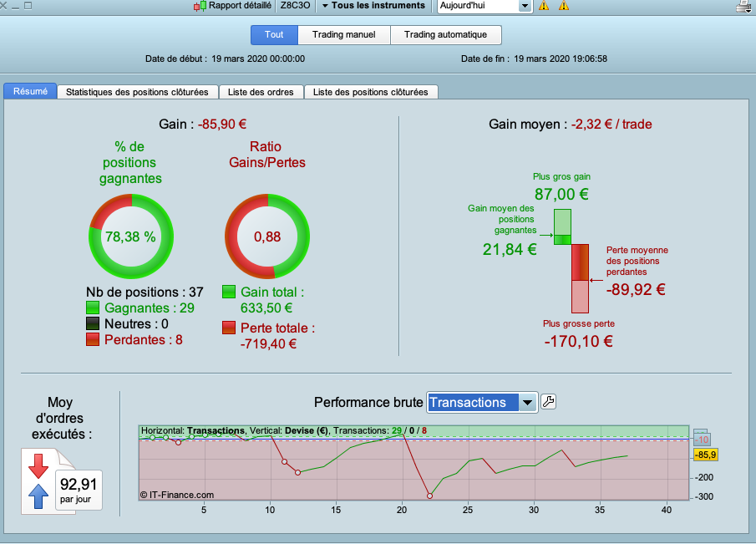Click the 21,84 € average gain value

pyautogui.click(x=510, y=249)
